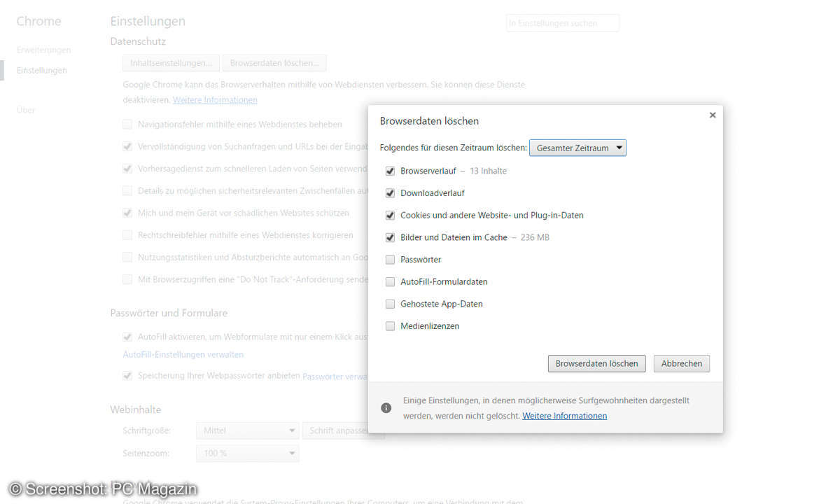Click the Browserdaten löschen confirm button
This screenshot has width=840, height=504.
pos(597,363)
